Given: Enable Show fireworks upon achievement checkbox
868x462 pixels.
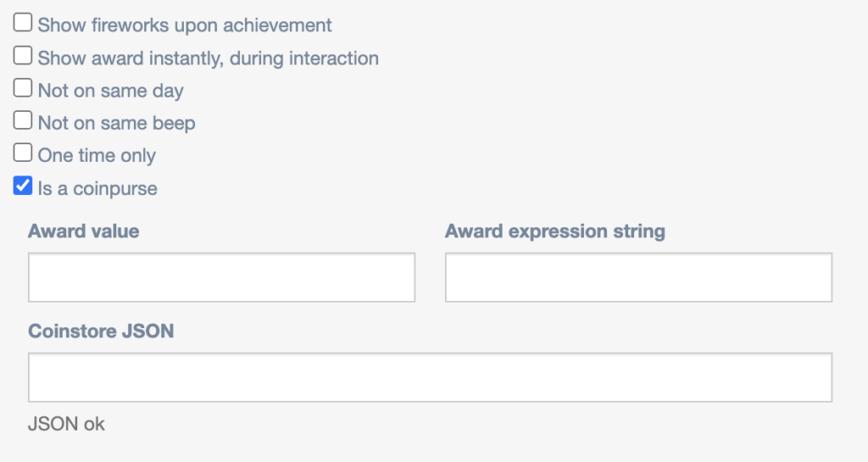Looking at the screenshot, I should [23, 24].
